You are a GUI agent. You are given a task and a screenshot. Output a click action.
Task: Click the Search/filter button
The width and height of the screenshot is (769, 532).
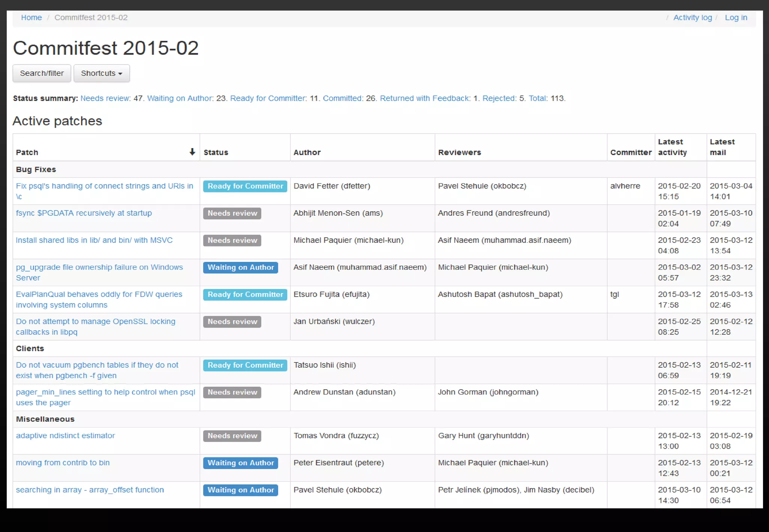point(42,74)
